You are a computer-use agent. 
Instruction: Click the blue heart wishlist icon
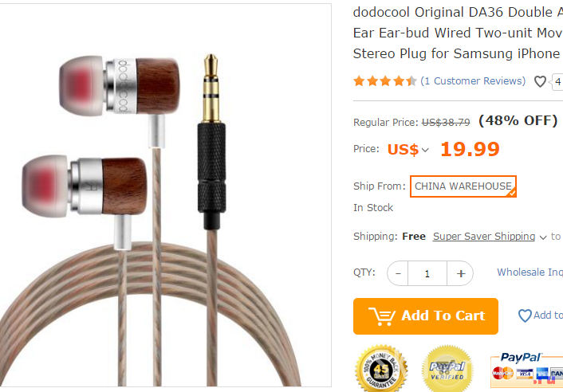[x=525, y=316]
